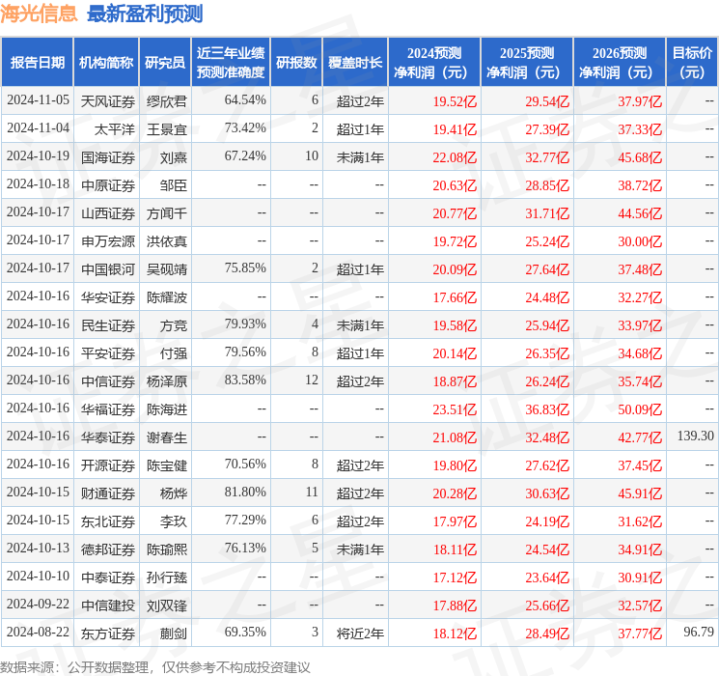The width and height of the screenshot is (719, 676).
Task: Click the date 2024-08-22
Action: pyautogui.click(x=38, y=632)
